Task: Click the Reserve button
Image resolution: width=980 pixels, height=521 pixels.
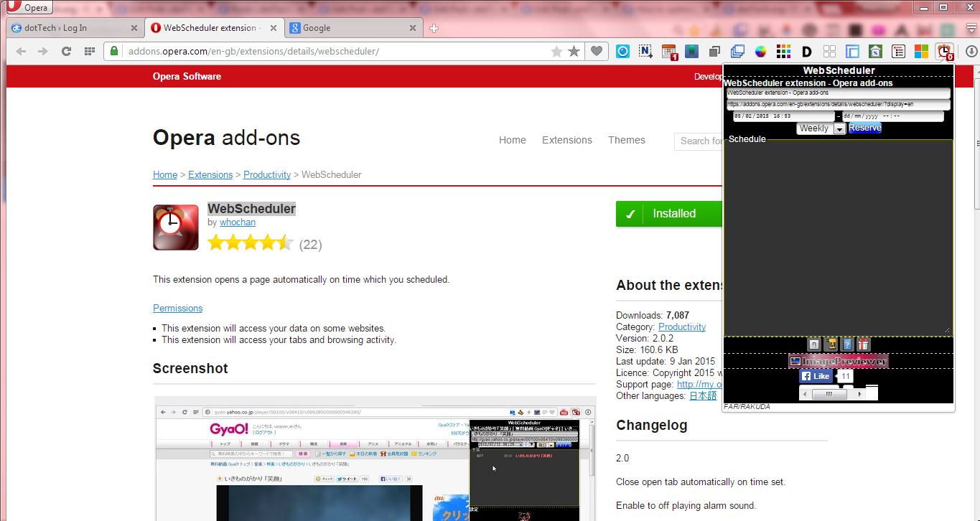Action: (865, 128)
